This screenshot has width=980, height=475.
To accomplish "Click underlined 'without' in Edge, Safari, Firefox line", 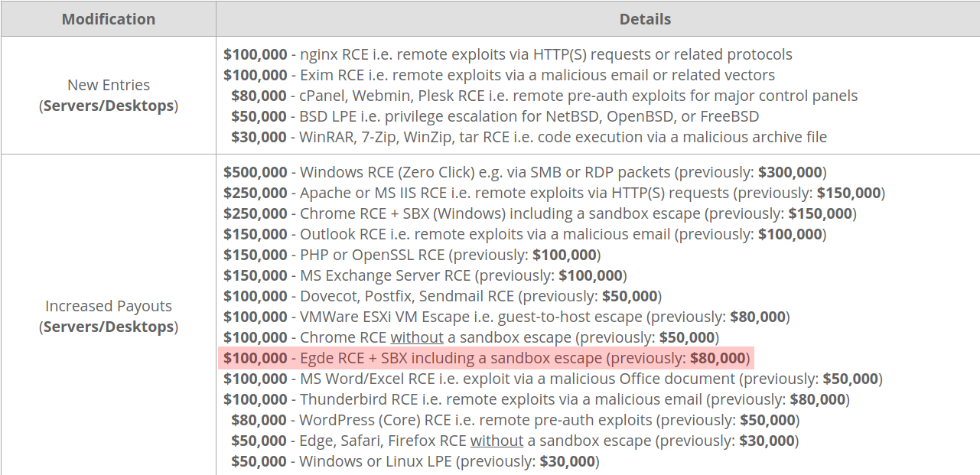I will 497,441.
